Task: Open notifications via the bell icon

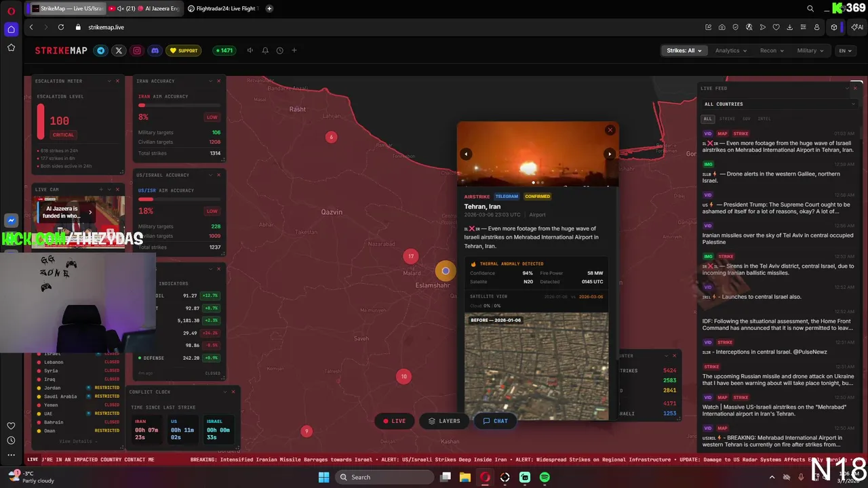Action: coord(265,50)
